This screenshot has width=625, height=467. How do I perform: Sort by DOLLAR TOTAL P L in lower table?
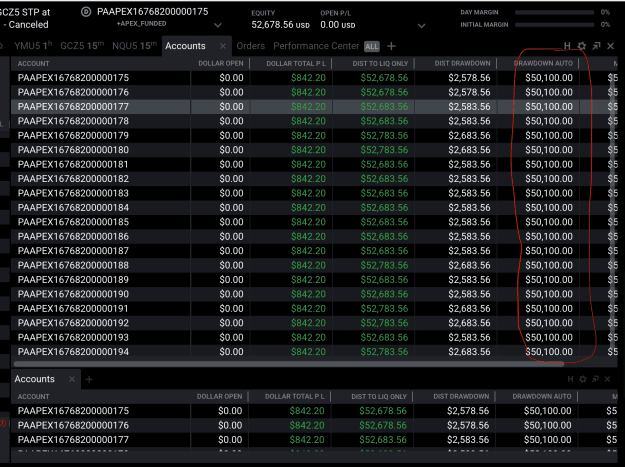(295, 397)
